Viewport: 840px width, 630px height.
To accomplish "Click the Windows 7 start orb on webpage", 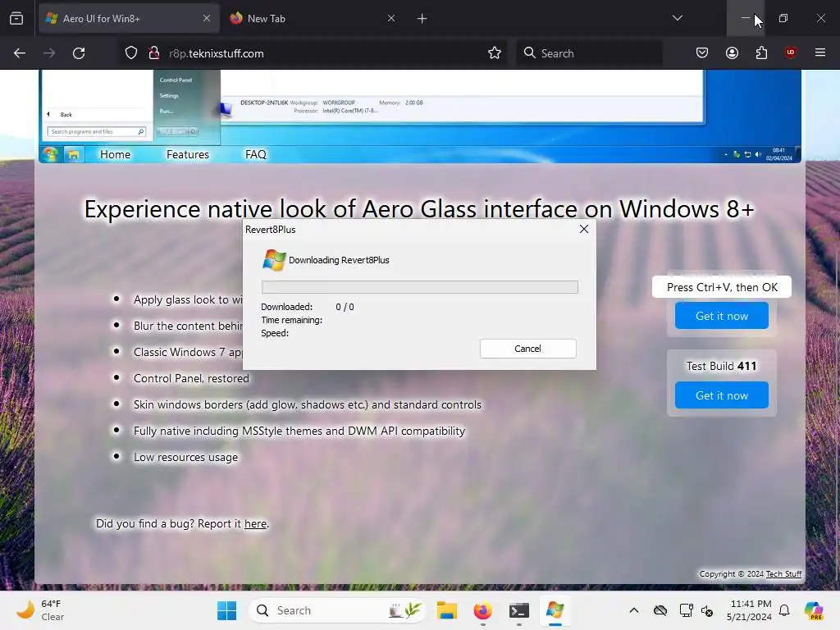I will [50, 154].
